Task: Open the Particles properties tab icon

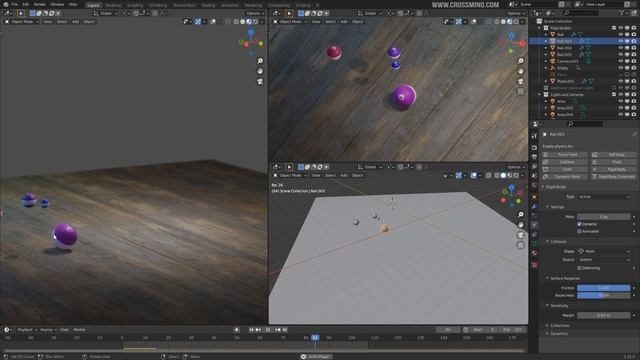Action: (x=535, y=216)
